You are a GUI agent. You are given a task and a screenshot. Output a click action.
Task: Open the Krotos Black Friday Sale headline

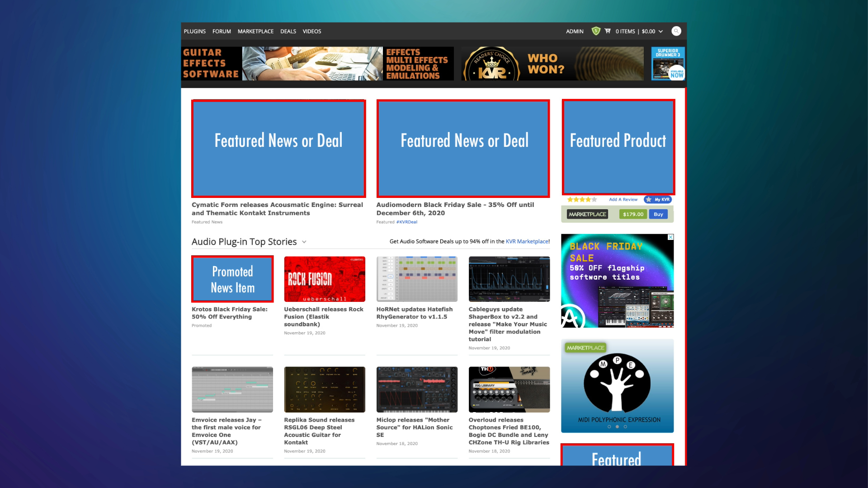(230, 313)
